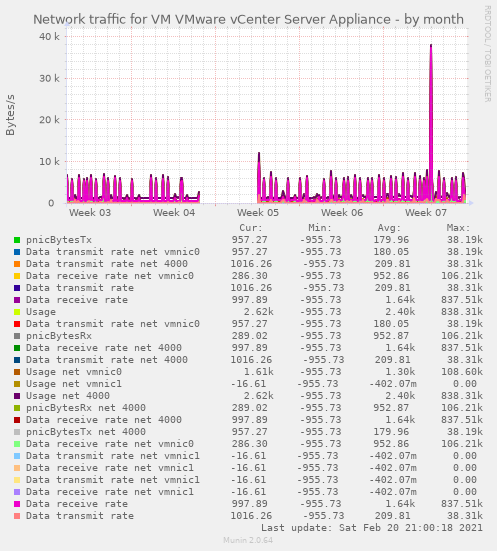Click the Avg: column header
The image size is (497, 551).
point(389,228)
